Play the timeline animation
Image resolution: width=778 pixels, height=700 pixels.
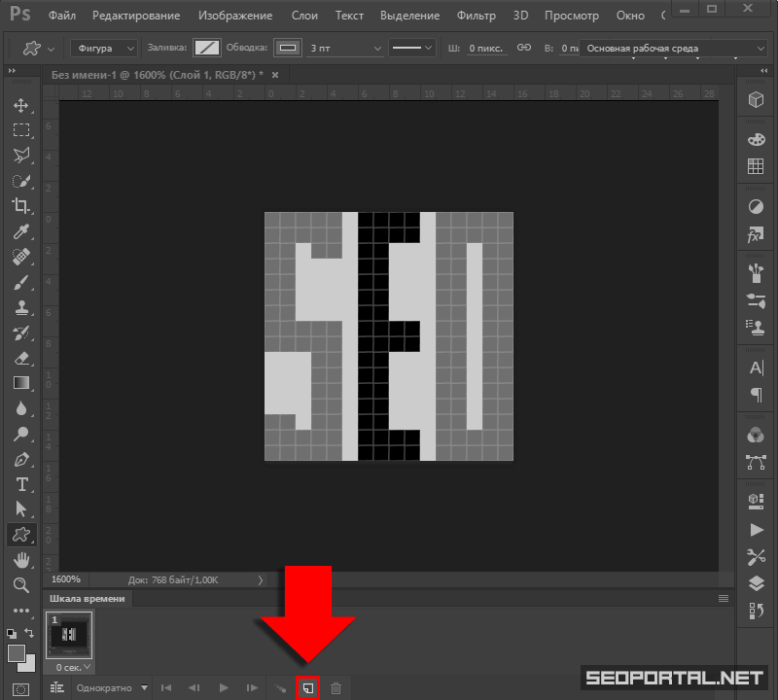224,687
